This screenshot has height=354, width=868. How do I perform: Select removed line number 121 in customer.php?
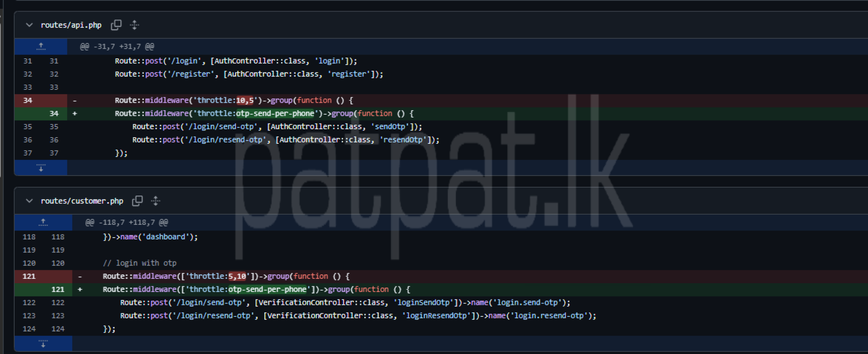coord(29,276)
